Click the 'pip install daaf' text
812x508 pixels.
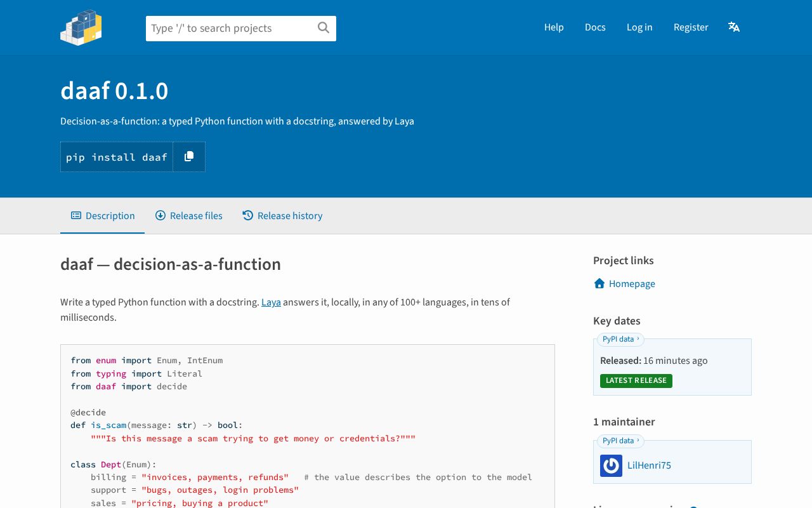click(117, 157)
